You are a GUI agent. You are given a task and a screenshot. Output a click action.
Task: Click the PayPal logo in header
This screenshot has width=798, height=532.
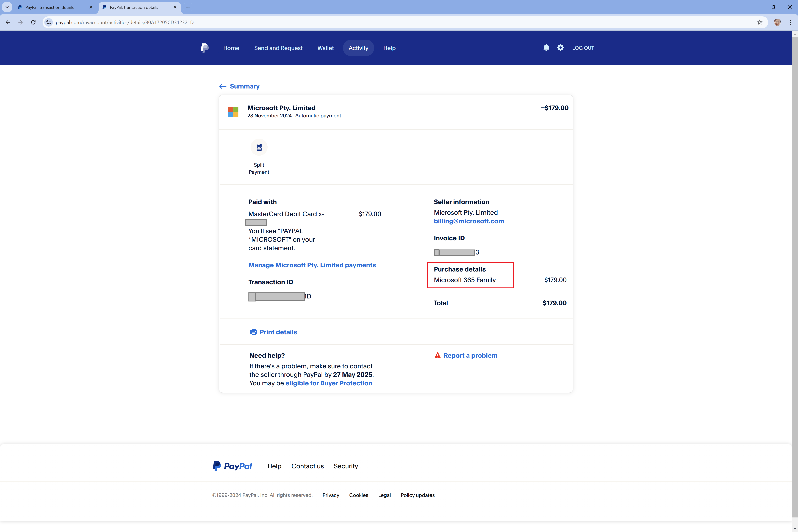pyautogui.click(x=204, y=48)
